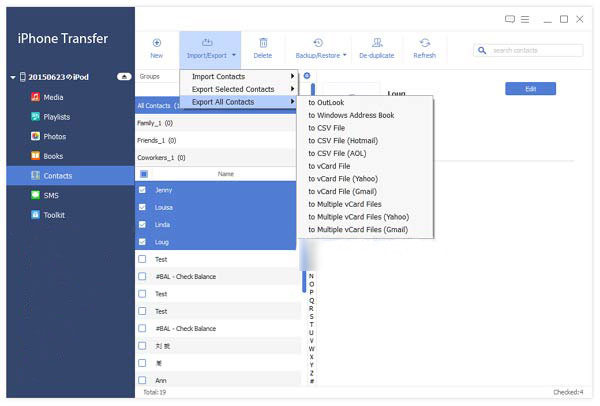Screen dimensions: 600x406
Task: Open the Import/Export dropdown arrow
Action: coord(234,55)
